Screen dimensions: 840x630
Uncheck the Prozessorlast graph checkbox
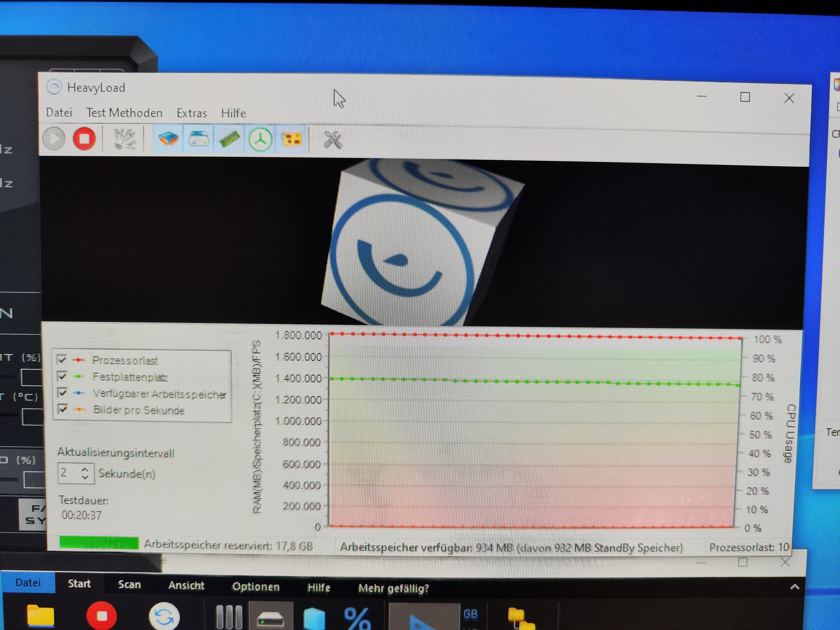(x=62, y=359)
